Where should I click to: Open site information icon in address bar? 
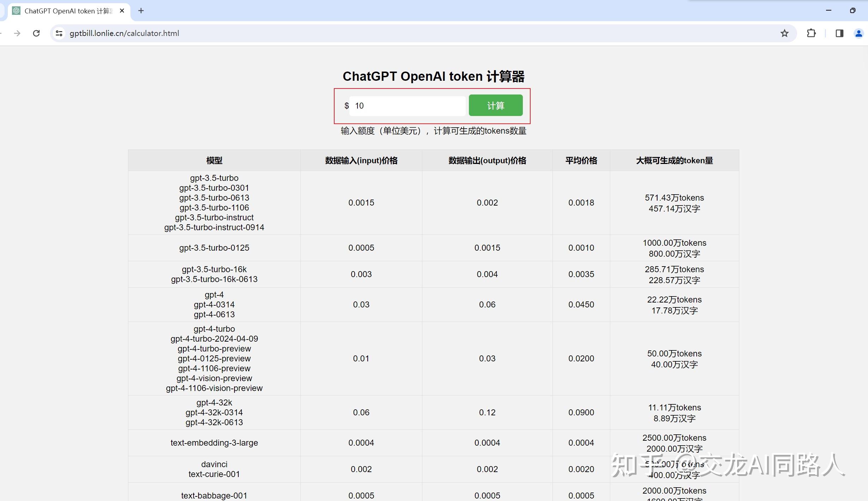click(x=59, y=33)
